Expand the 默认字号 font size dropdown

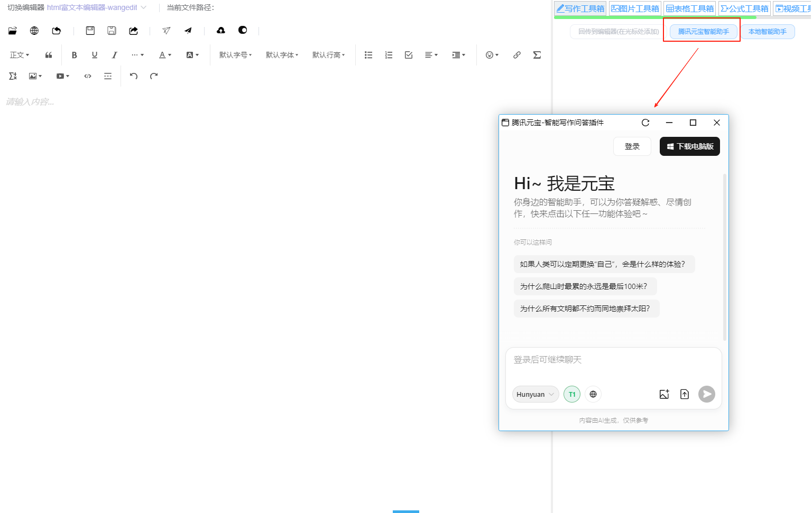235,55
